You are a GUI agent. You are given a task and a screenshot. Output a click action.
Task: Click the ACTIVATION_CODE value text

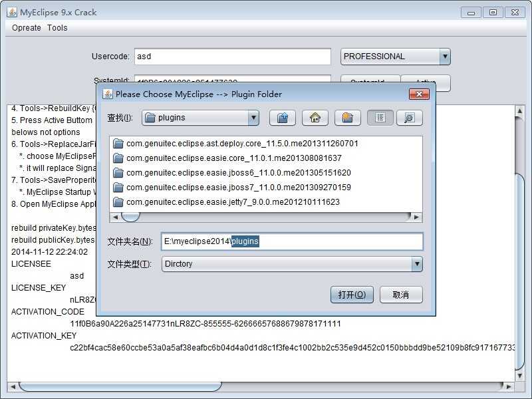click(205, 324)
